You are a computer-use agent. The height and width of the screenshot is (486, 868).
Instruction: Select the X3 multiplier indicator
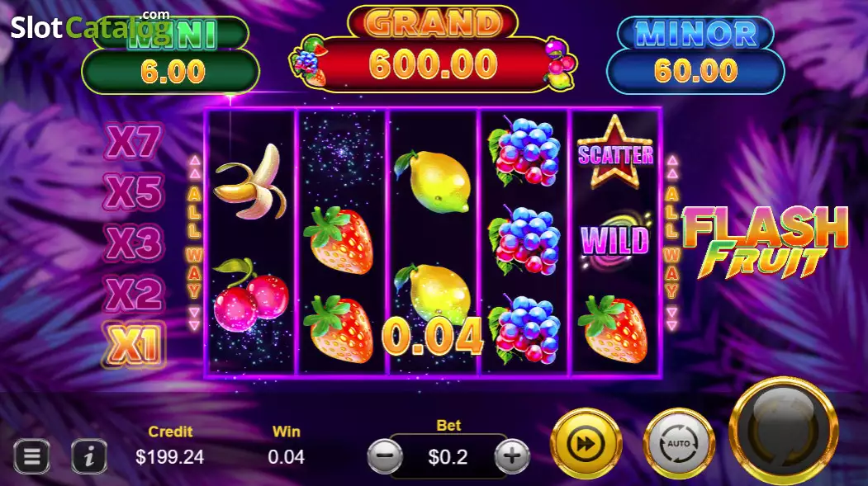tap(134, 243)
